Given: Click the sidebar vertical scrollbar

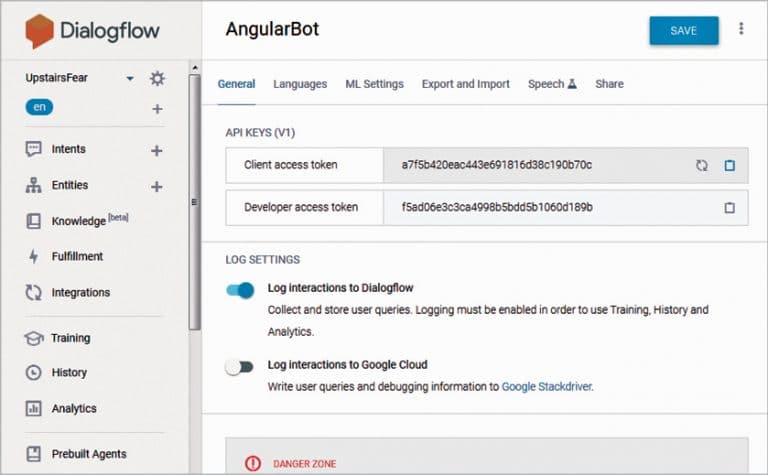Looking at the screenshot, I should 195,200.
